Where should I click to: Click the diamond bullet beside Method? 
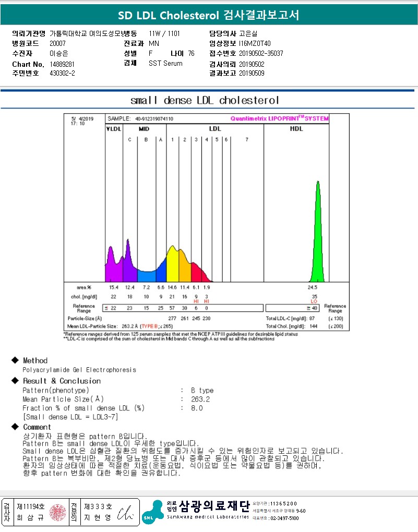(x=15, y=360)
